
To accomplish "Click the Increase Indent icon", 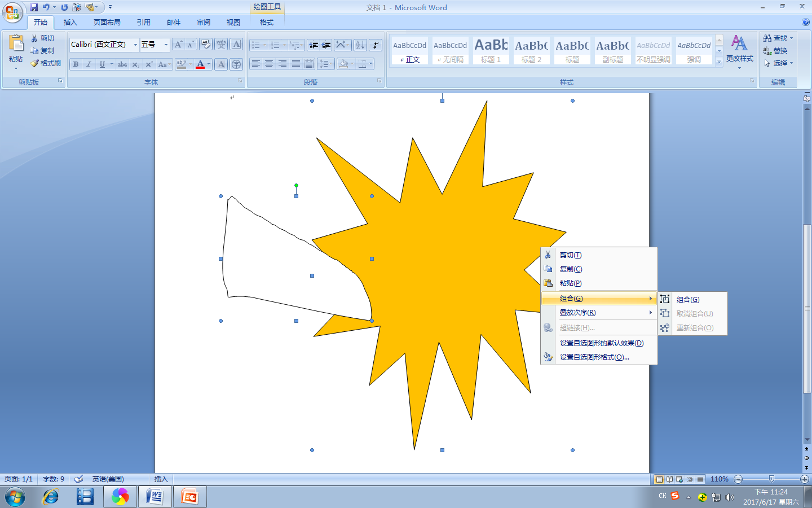I will [x=326, y=45].
